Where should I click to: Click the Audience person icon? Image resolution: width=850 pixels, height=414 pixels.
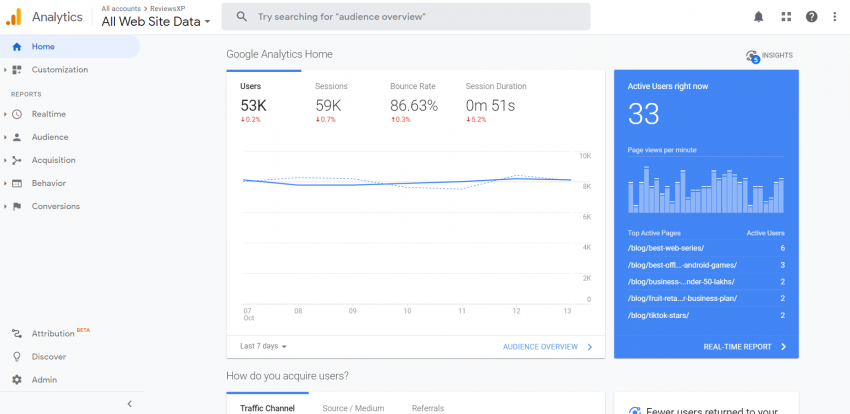[x=17, y=137]
